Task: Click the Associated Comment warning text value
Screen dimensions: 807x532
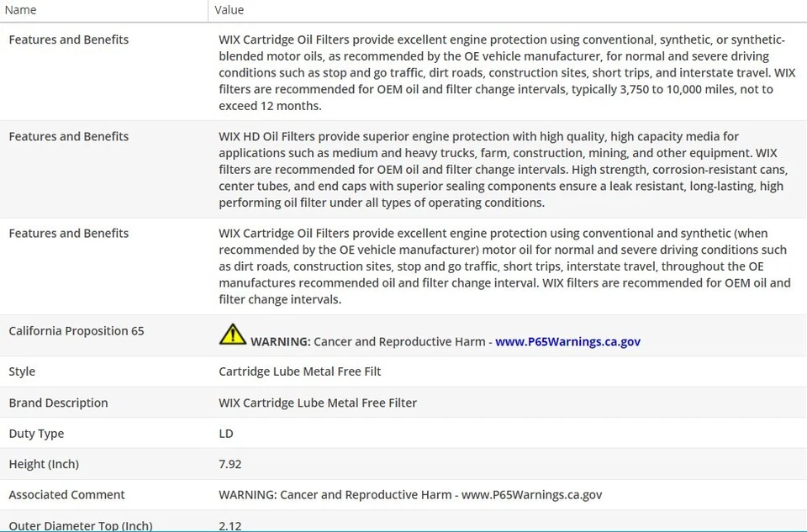Action: [410, 495]
